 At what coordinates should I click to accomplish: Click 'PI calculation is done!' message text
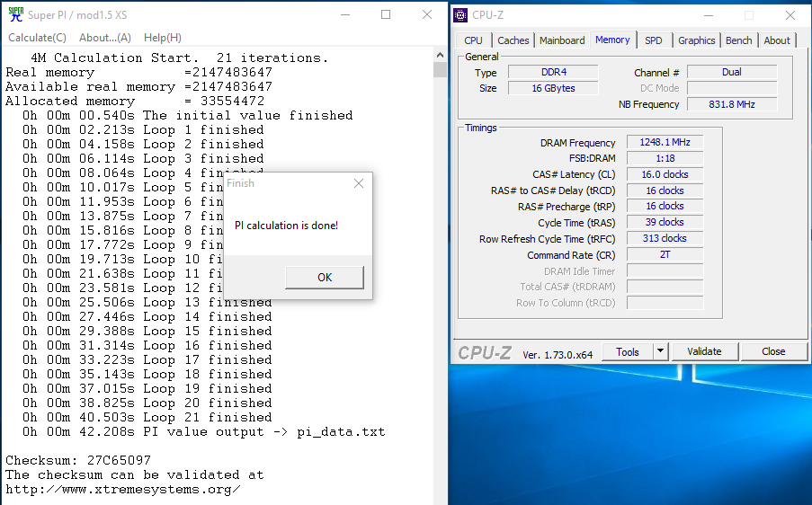pyautogui.click(x=286, y=226)
